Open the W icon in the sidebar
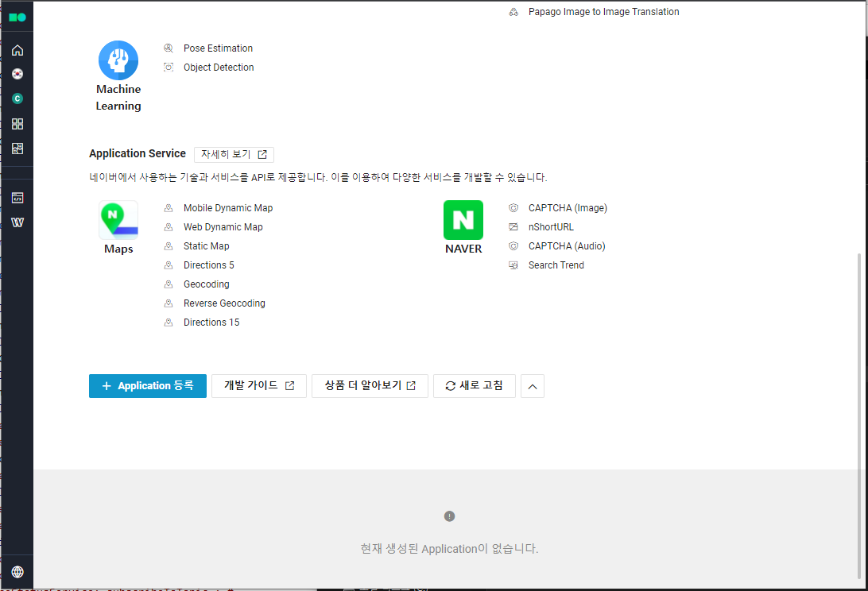Image resolution: width=868 pixels, height=591 pixels. pyautogui.click(x=17, y=222)
